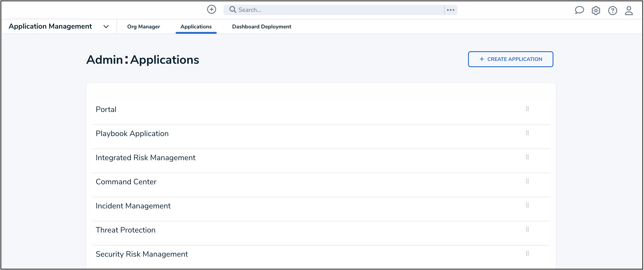Click the chat feedback icon
This screenshot has width=644, height=270.
(x=579, y=10)
